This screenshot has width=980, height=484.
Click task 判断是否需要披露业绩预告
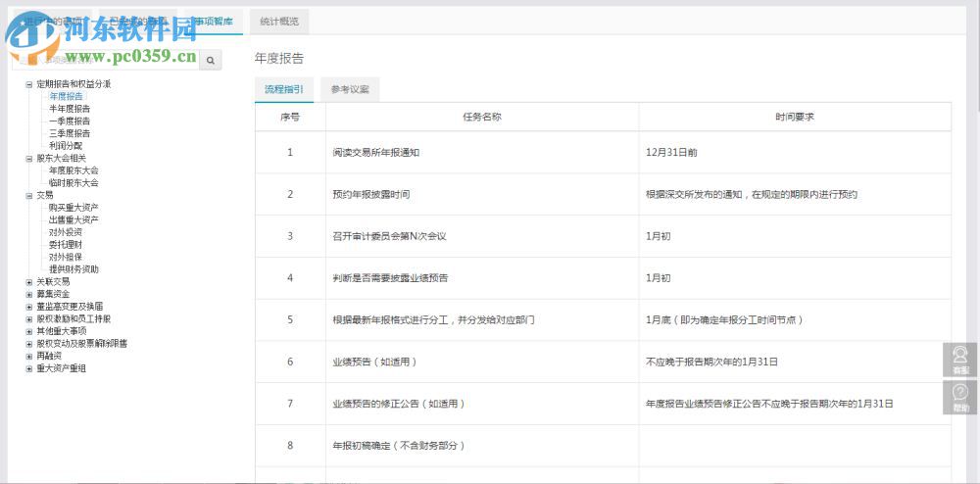(x=390, y=278)
